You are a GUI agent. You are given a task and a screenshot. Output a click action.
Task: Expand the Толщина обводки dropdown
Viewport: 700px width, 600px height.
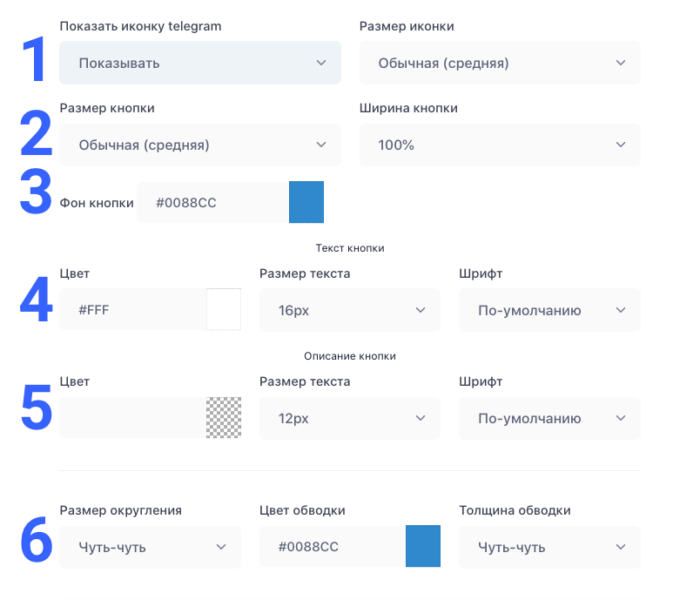point(549,547)
